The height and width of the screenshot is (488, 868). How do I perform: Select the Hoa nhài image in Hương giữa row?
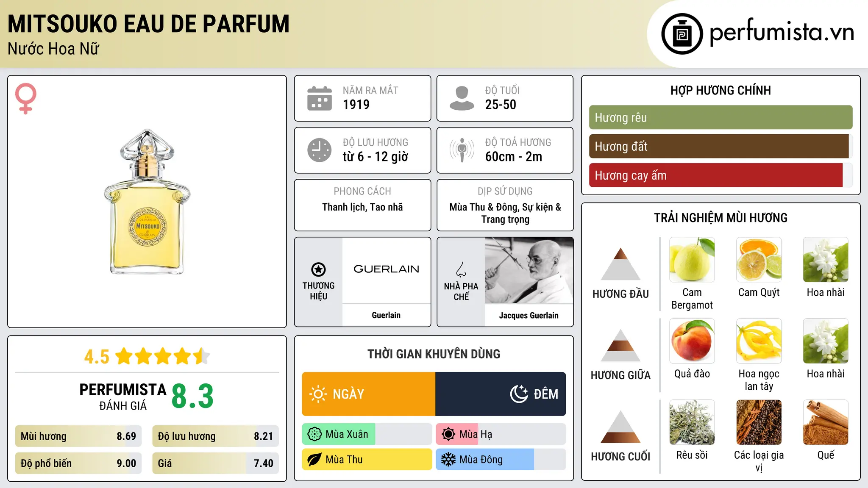coord(826,341)
